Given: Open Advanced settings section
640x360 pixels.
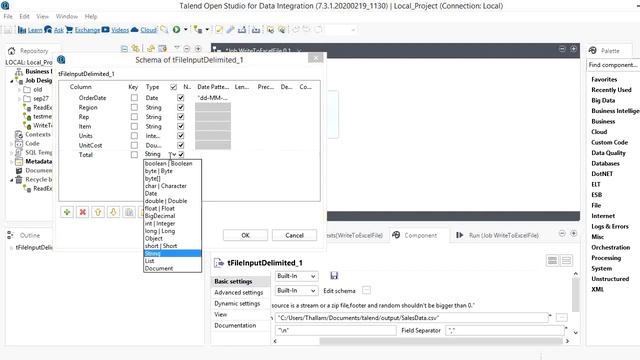Looking at the screenshot, I should pyautogui.click(x=239, y=292).
